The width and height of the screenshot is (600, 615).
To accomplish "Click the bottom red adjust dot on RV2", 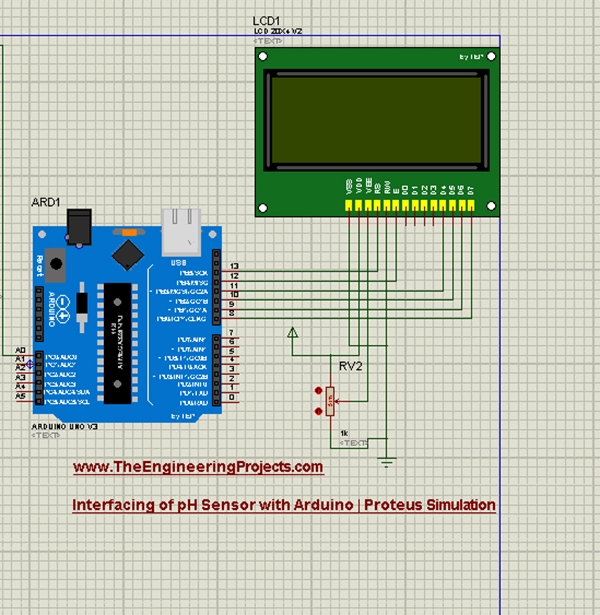I will [x=318, y=411].
